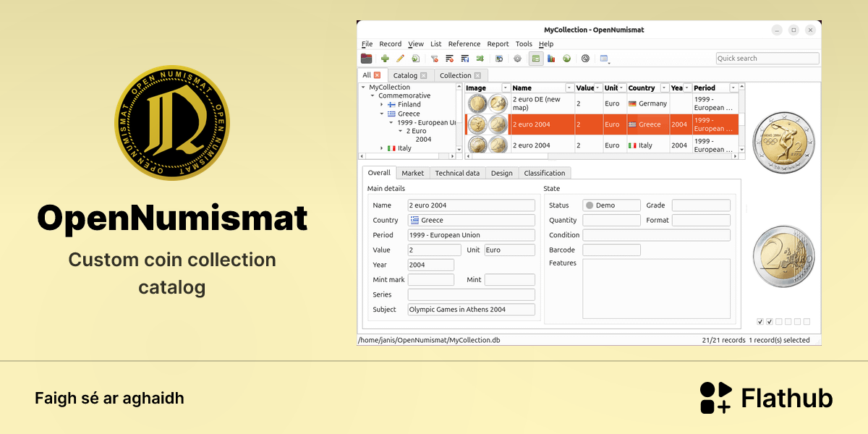Click the Quick search field
This screenshot has width=868, height=434.
pyautogui.click(x=767, y=59)
